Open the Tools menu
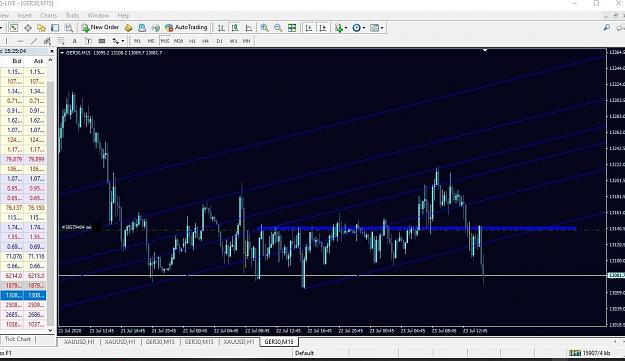This screenshot has height=361, width=625. [x=72, y=16]
